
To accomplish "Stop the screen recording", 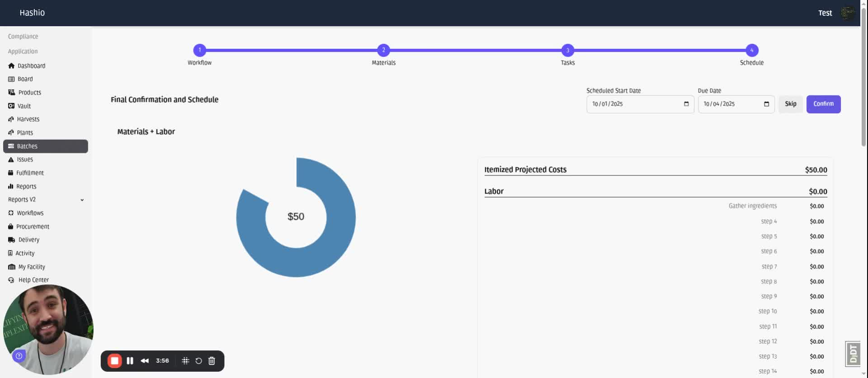I will (114, 361).
